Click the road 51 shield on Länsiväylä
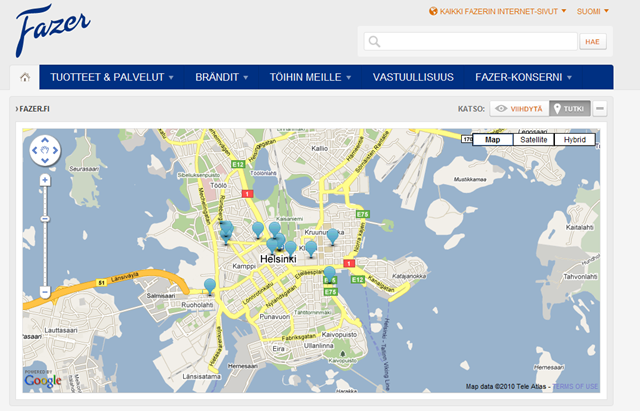Screen dimensions: 640x411 pyautogui.click(x=101, y=282)
